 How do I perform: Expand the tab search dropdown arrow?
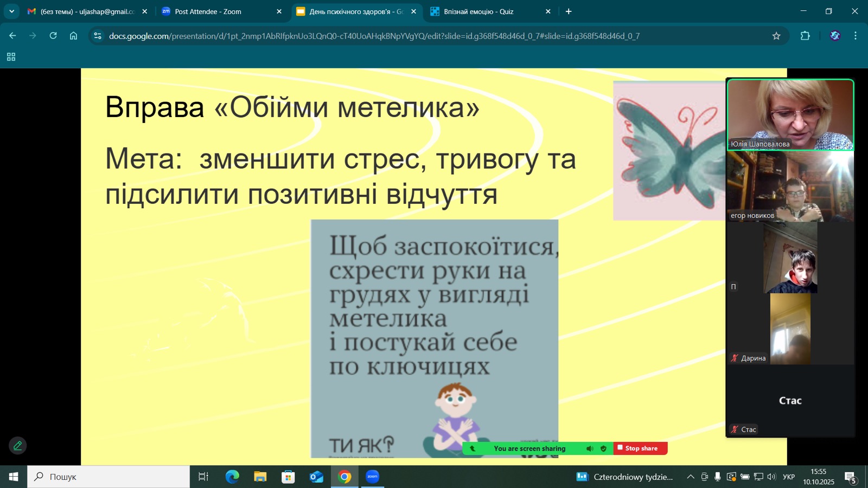pyautogui.click(x=11, y=11)
